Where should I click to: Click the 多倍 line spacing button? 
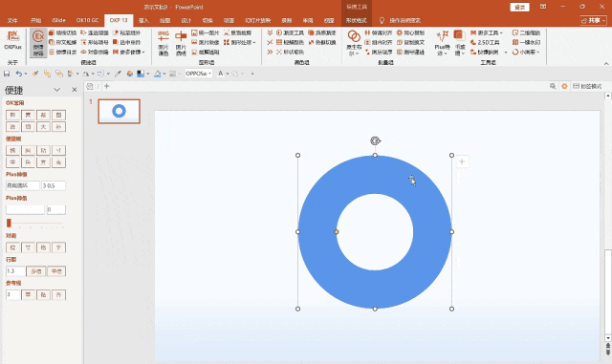coord(36,271)
